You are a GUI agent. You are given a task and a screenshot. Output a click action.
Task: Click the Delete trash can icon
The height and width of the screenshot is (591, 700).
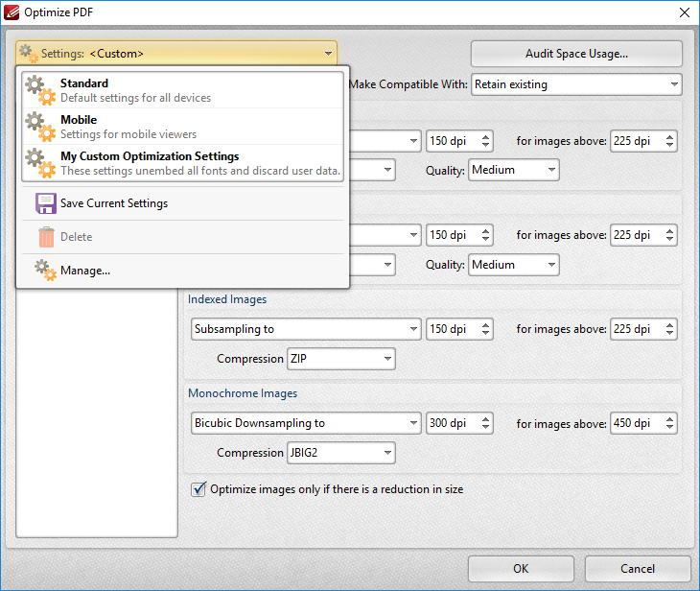(x=46, y=237)
